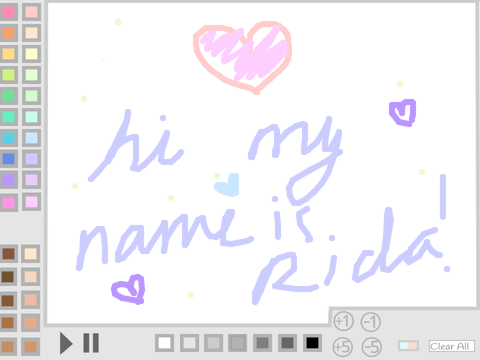Select the lime green swatch

point(9,75)
